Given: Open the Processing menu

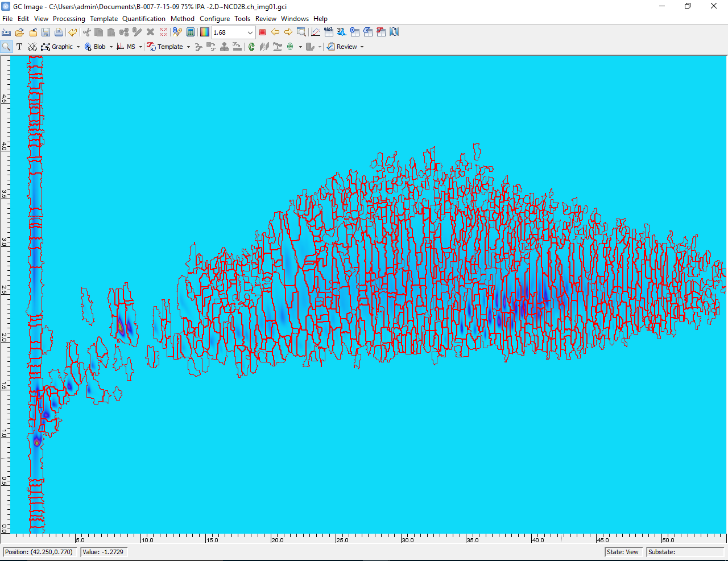Looking at the screenshot, I should pos(69,19).
